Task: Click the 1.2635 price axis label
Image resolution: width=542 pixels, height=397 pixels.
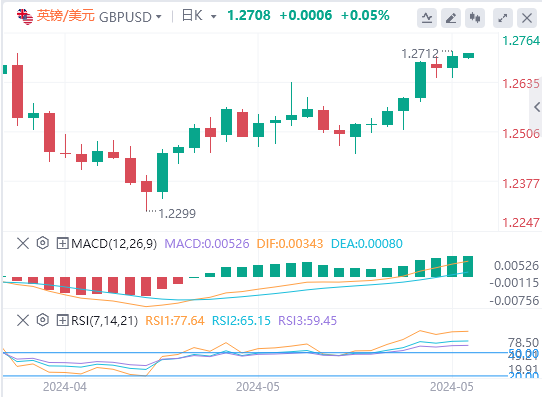Action: click(521, 84)
